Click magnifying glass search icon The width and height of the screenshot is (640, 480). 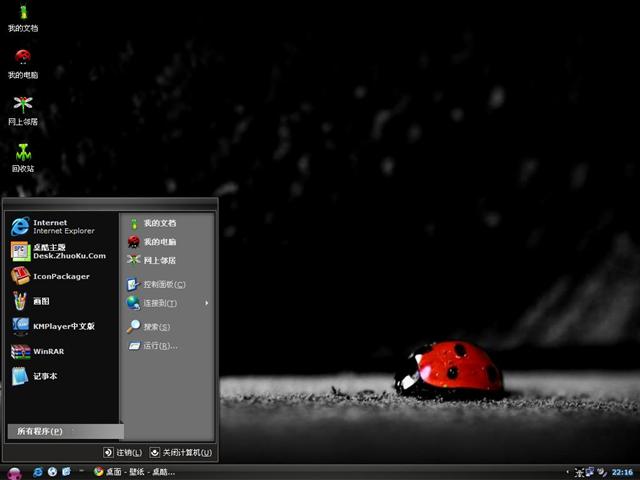tap(133, 327)
